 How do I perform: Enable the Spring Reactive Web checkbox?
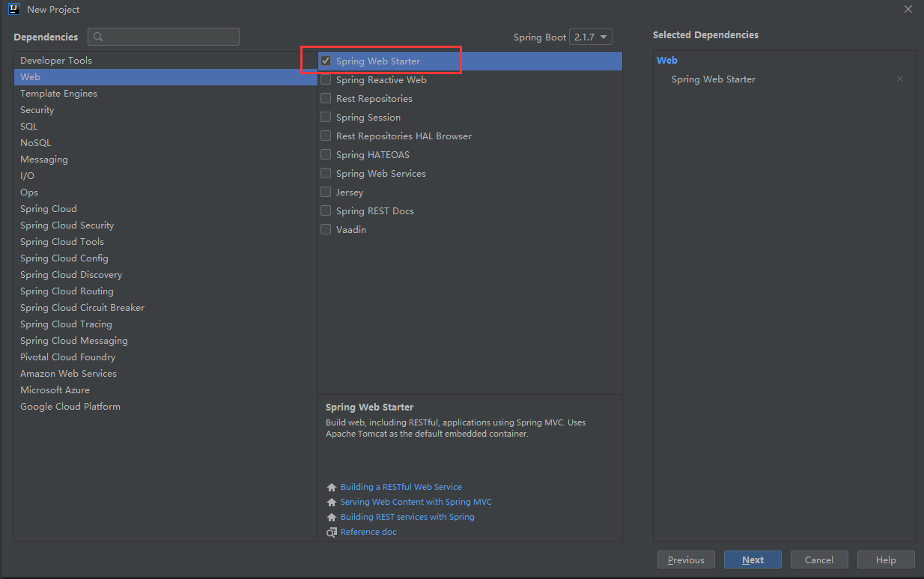[x=326, y=79]
